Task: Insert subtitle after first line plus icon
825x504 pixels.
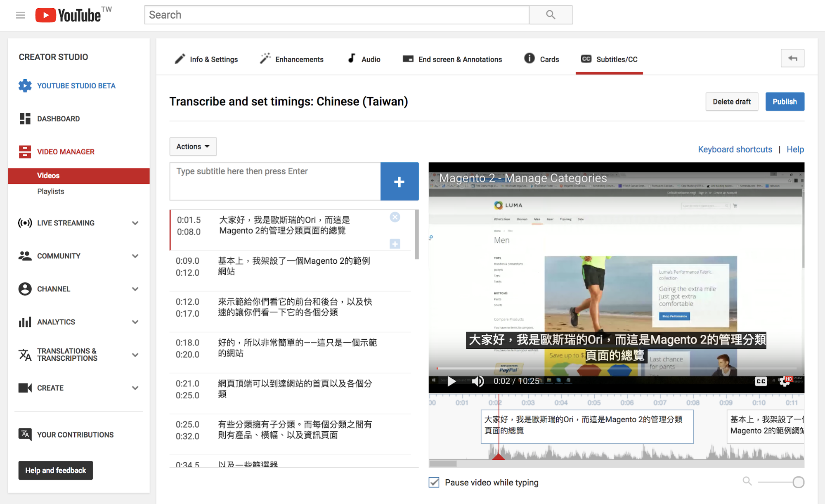Action: [395, 244]
